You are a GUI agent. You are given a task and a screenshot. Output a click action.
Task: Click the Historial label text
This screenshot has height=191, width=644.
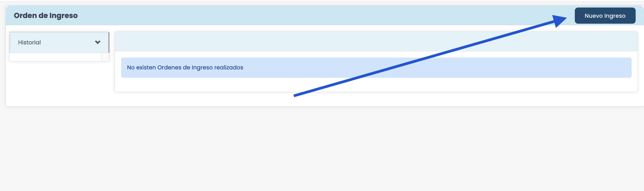pos(29,43)
